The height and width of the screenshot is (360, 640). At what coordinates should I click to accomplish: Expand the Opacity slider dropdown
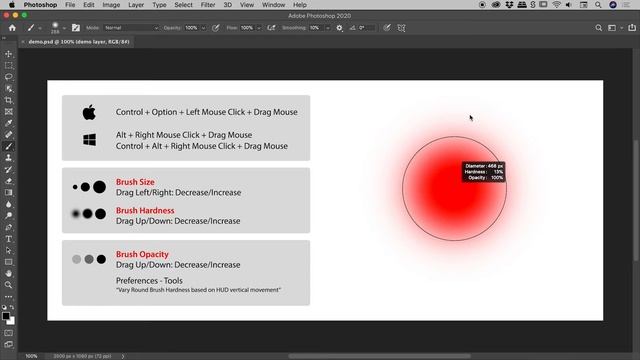point(203,28)
